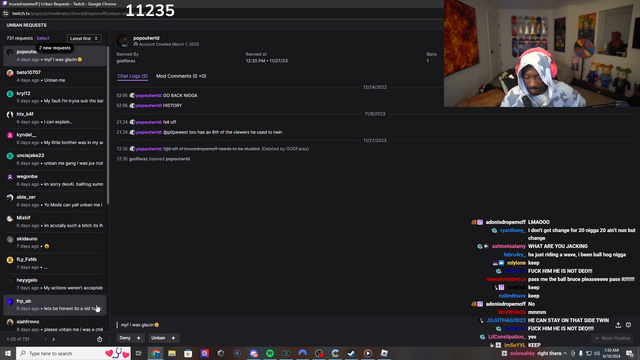Open Steam from the taskbar

point(351,353)
